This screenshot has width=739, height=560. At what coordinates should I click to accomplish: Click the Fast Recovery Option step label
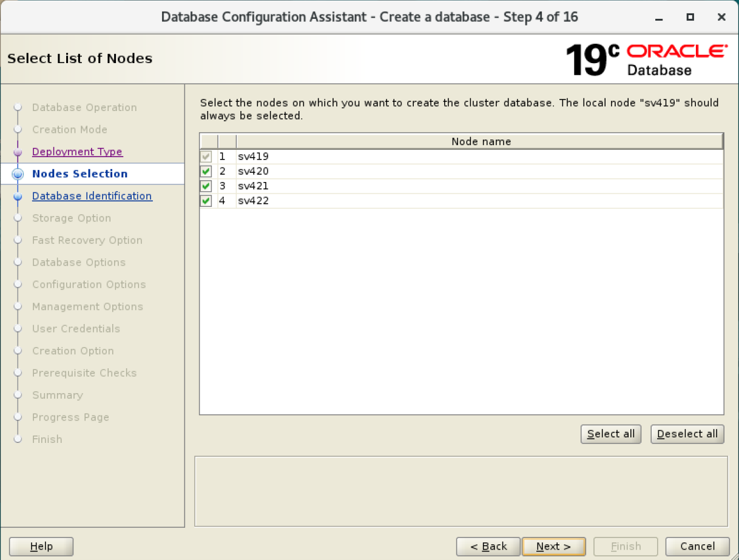coord(87,240)
